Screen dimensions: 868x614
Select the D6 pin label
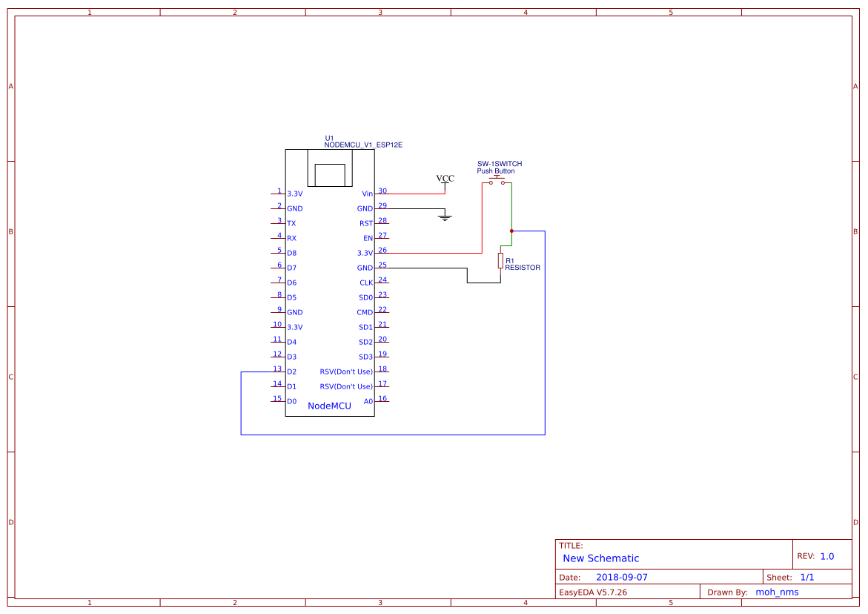(292, 283)
